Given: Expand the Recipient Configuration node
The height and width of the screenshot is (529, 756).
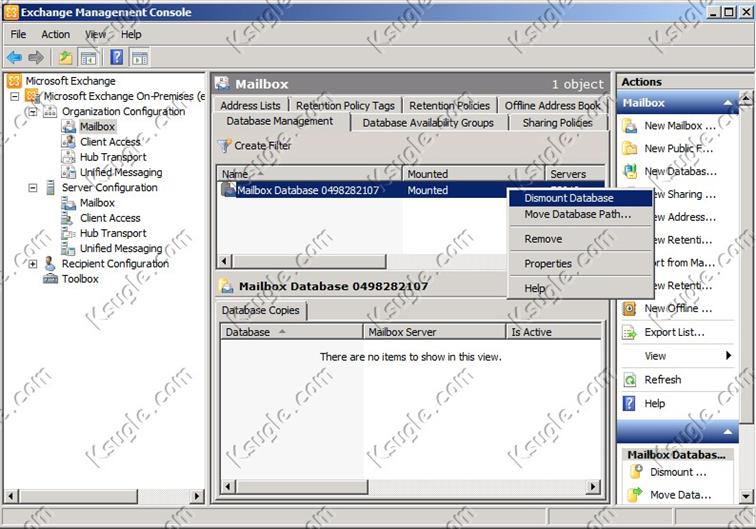Looking at the screenshot, I should (x=33, y=264).
